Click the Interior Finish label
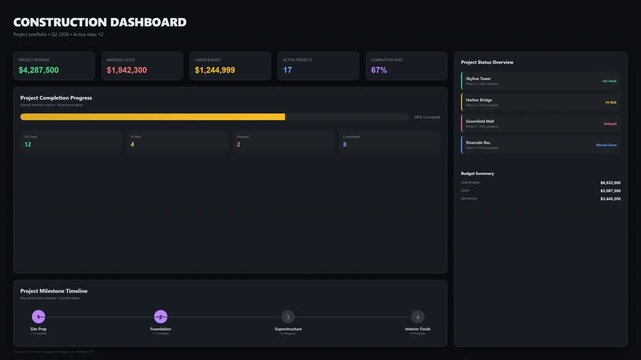Viewport: 641px width, 360px height. click(417, 329)
